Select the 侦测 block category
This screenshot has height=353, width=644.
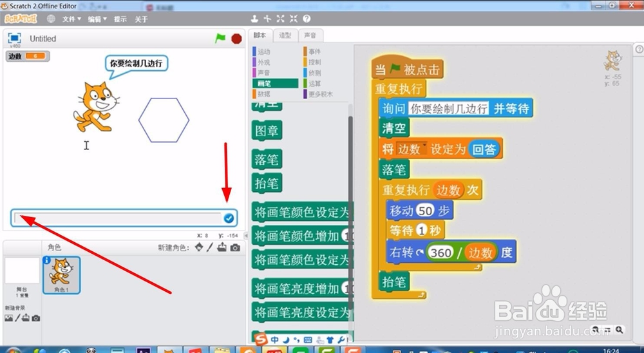click(325, 73)
